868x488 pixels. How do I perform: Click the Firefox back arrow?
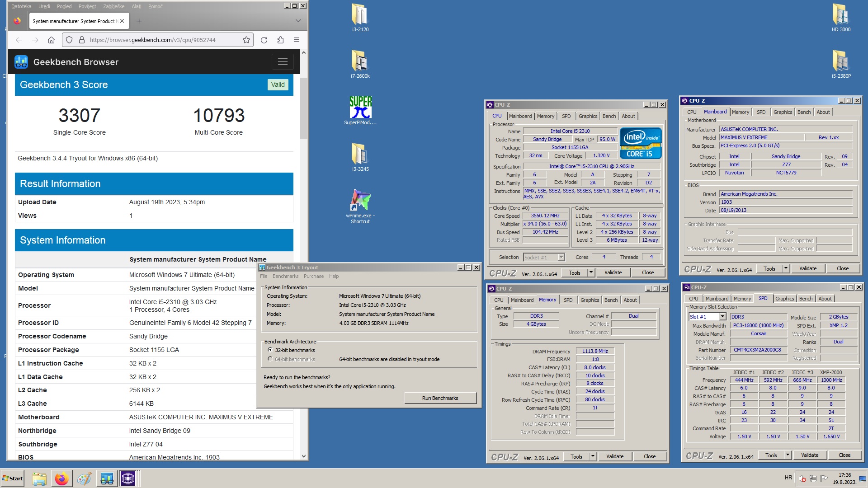click(19, 40)
